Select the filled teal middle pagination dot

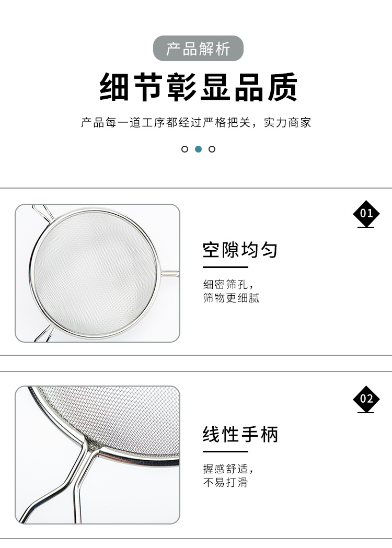click(198, 149)
